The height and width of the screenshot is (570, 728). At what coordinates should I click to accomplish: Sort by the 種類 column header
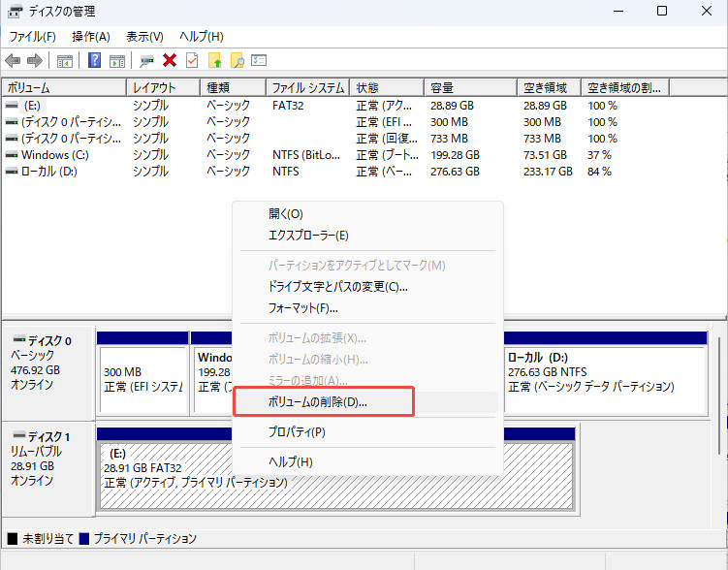[234, 87]
